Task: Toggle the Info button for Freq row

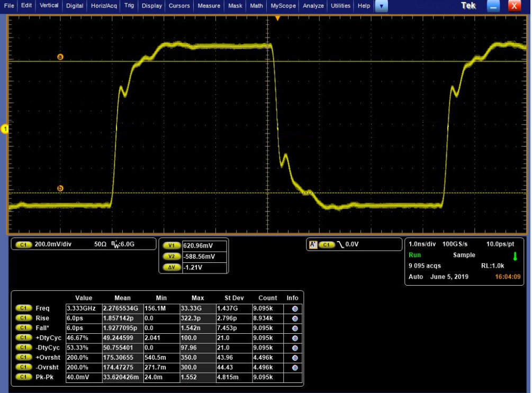Action: [294, 308]
